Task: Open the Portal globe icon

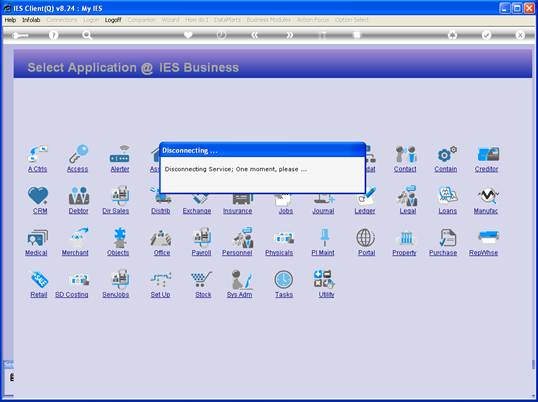Action: point(365,237)
